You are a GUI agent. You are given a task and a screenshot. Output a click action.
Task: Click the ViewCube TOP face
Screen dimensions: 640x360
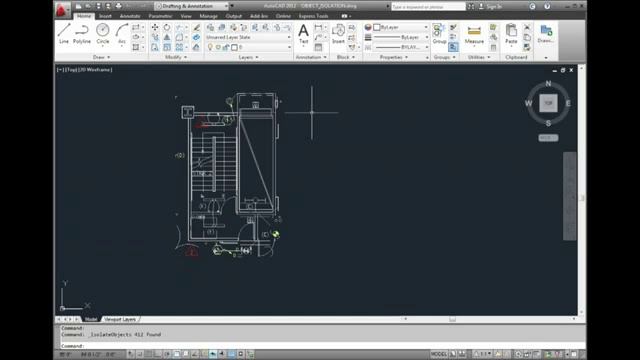[548, 103]
